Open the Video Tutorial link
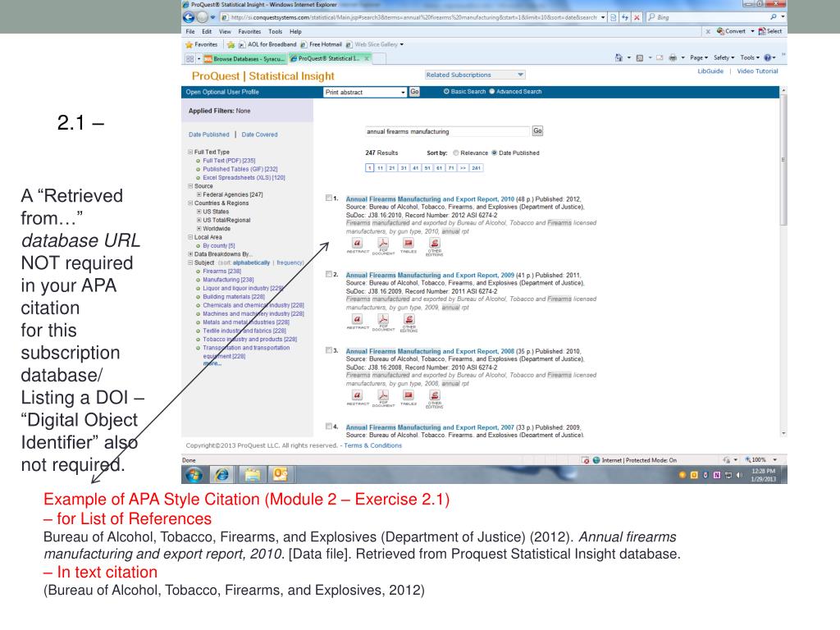This screenshot has height=630, width=840. [x=757, y=71]
